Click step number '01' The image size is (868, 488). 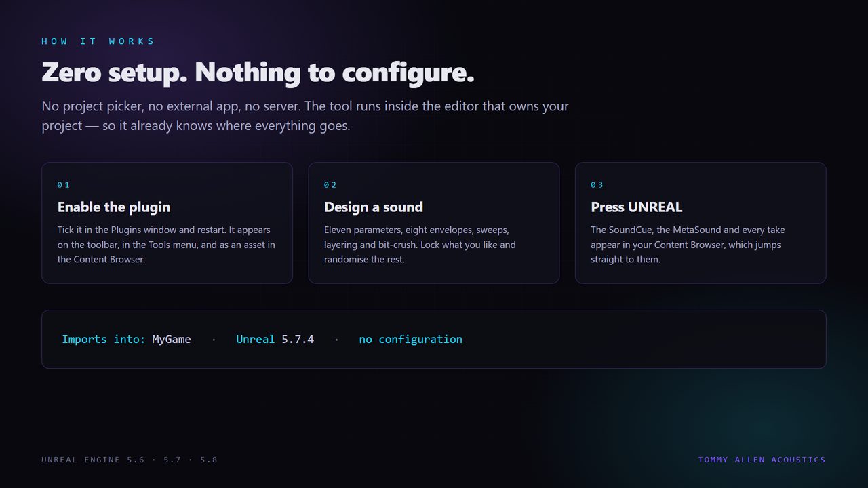[x=63, y=185]
